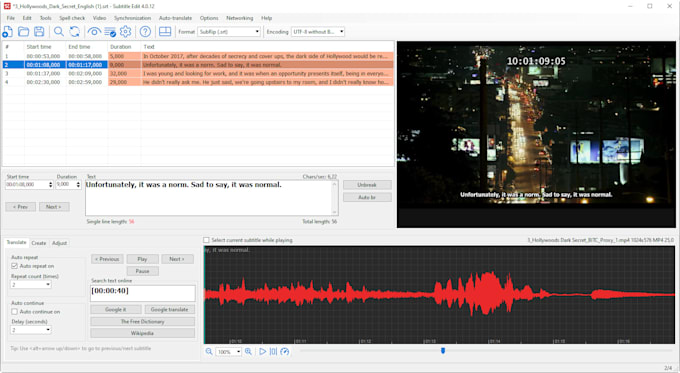The width and height of the screenshot is (680, 373).
Task: Click the Start time column header
Action: point(45,46)
